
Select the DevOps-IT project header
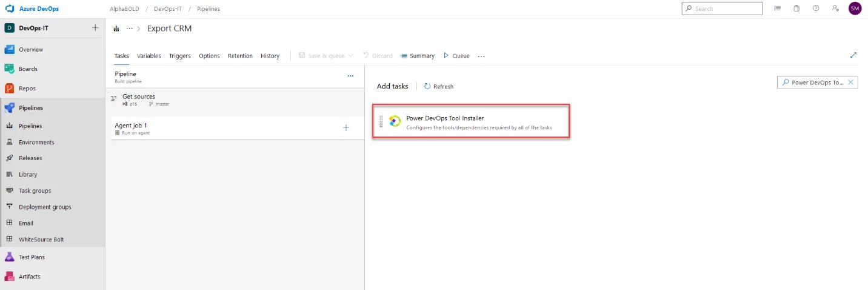(x=35, y=28)
